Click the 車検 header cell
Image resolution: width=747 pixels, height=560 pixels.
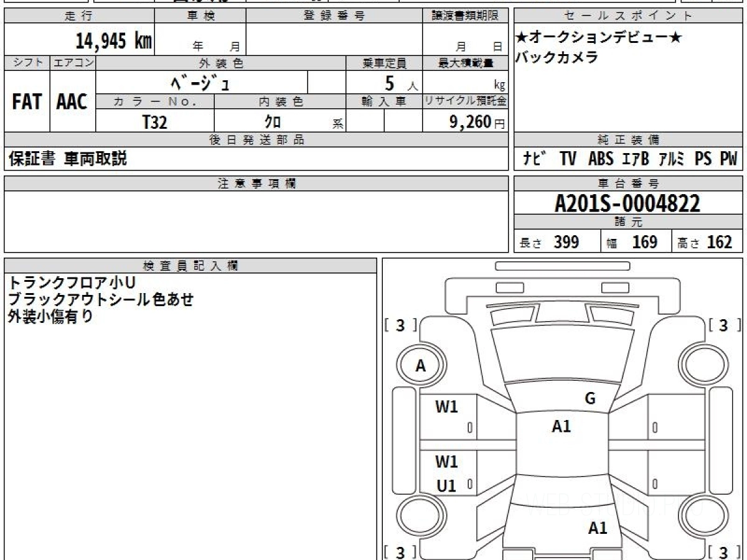click(x=200, y=16)
